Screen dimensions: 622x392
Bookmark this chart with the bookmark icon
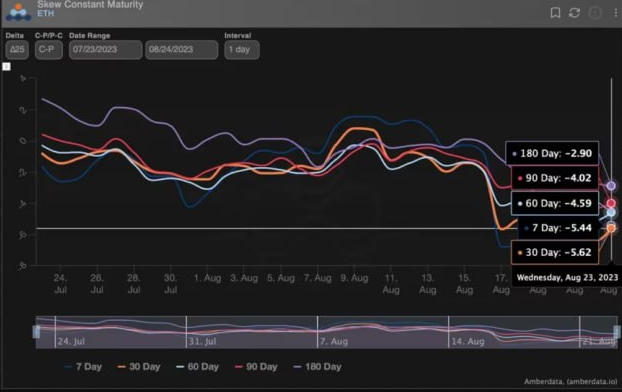(555, 13)
